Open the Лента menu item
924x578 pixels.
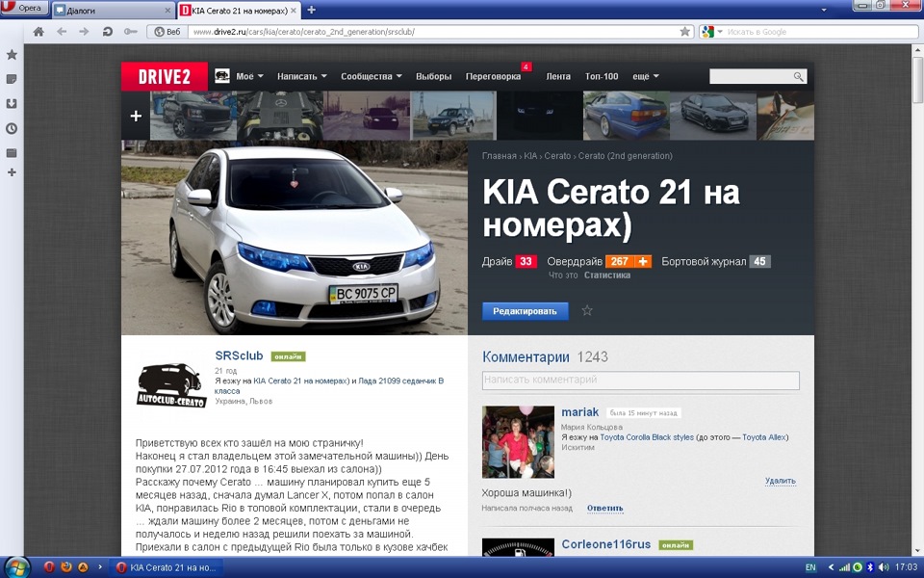click(558, 77)
